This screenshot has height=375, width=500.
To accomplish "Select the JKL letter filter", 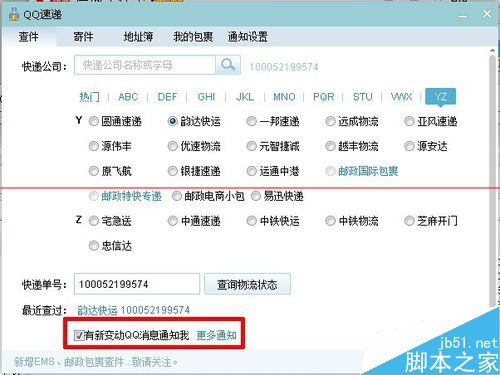I will pos(245,97).
